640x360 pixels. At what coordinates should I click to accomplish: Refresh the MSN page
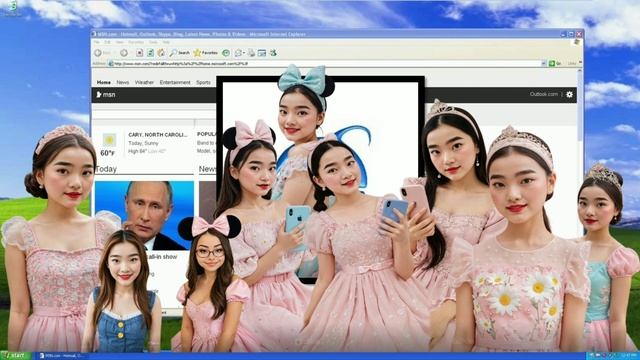point(150,53)
